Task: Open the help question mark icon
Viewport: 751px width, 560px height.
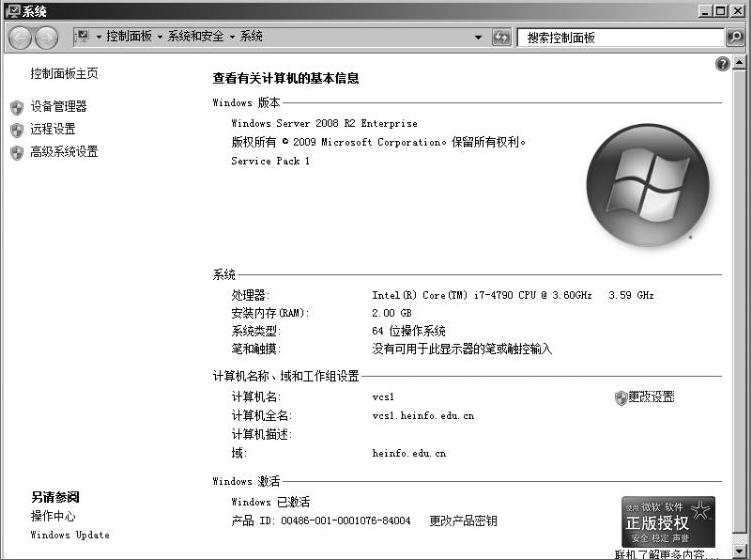Action: (x=722, y=64)
